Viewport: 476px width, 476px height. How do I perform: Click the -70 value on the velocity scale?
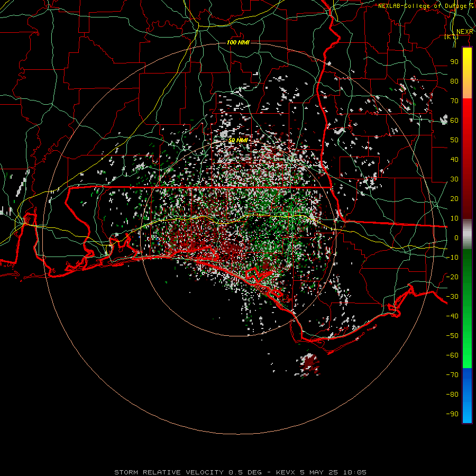click(x=452, y=374)
